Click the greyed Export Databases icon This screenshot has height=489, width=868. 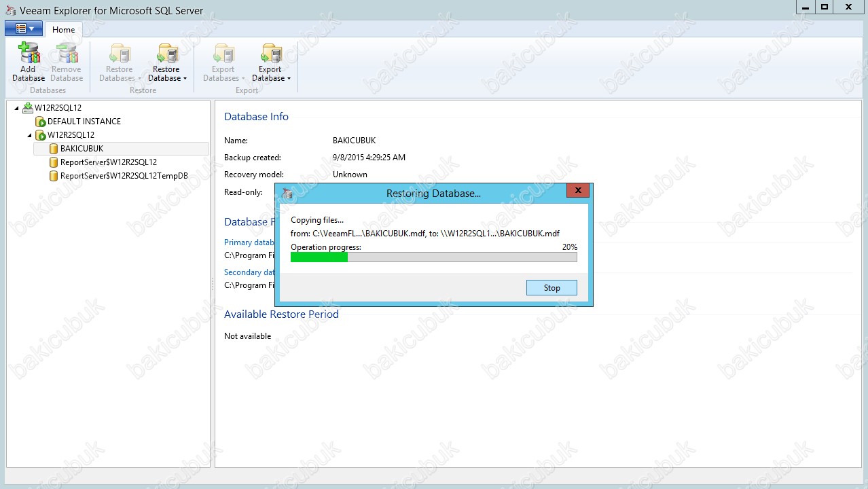223,53
